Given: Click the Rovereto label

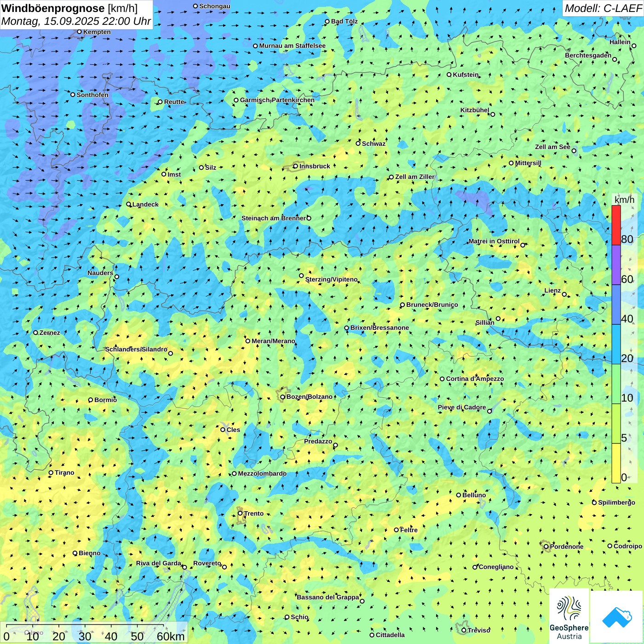Looking at the screenshot, I should click(207, 563).
